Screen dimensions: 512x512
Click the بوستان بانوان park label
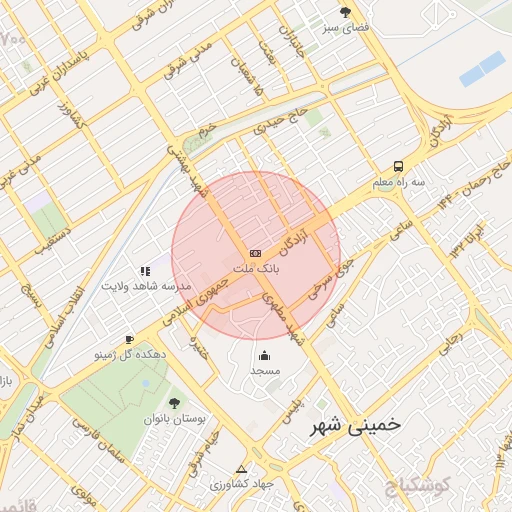174,419
